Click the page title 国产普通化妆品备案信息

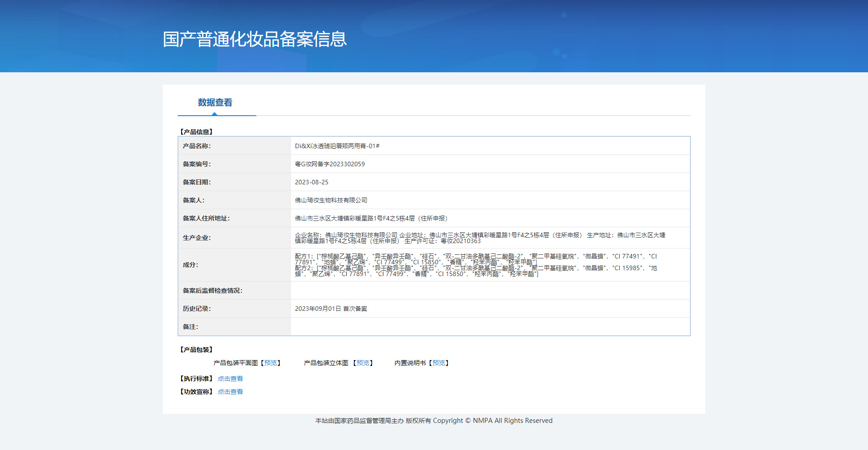255,39
